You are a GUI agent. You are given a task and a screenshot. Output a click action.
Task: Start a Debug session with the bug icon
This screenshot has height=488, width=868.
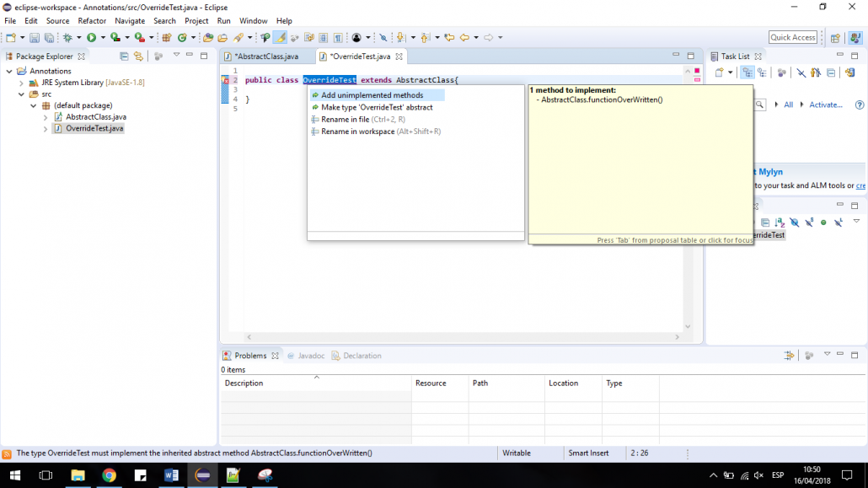pos(66,37)
